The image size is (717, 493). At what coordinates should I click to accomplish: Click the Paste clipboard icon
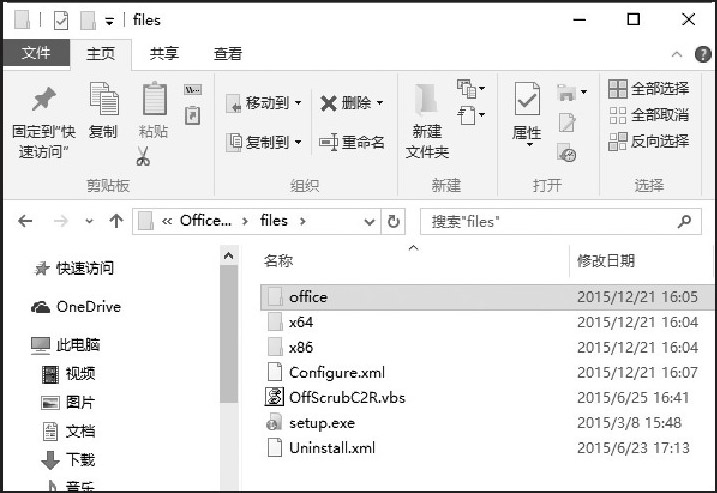click(153, 100)
